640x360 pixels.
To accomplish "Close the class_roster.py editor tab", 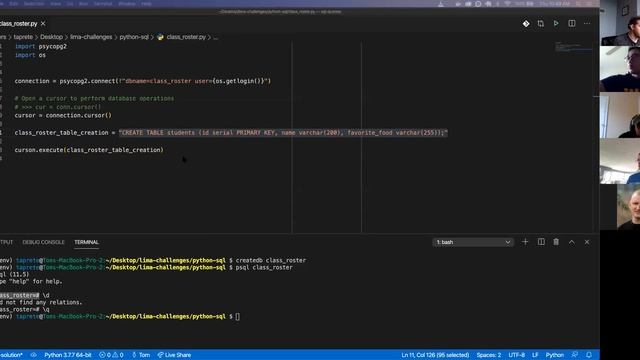I will (43, 24).
